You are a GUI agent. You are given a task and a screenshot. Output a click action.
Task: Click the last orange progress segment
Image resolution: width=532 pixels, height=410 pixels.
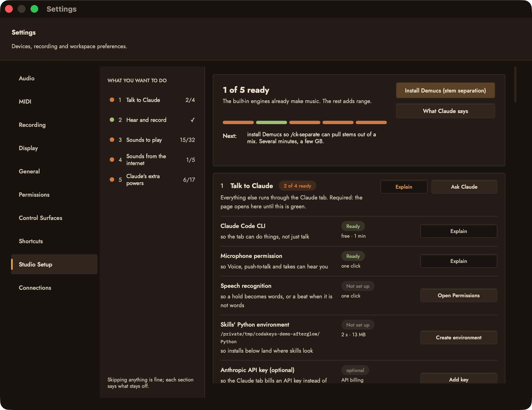(x=371, y=122)
